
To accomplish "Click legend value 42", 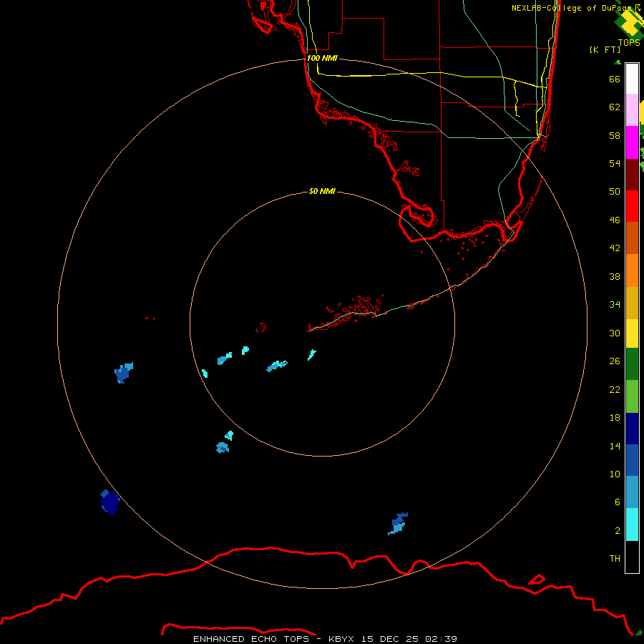I will (615, 248).
